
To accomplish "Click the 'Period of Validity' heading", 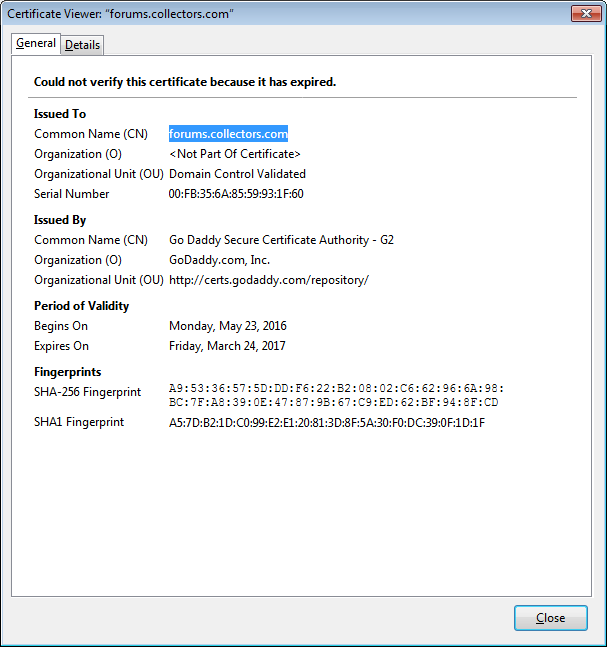I will coord(81,306).
